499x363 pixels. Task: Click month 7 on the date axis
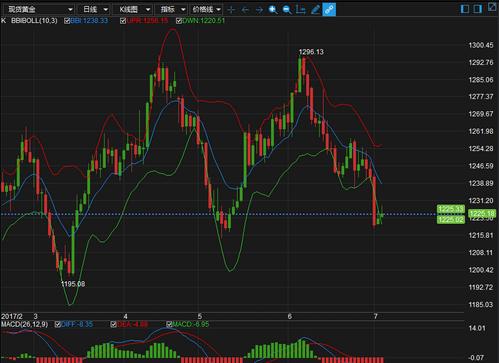376,316
